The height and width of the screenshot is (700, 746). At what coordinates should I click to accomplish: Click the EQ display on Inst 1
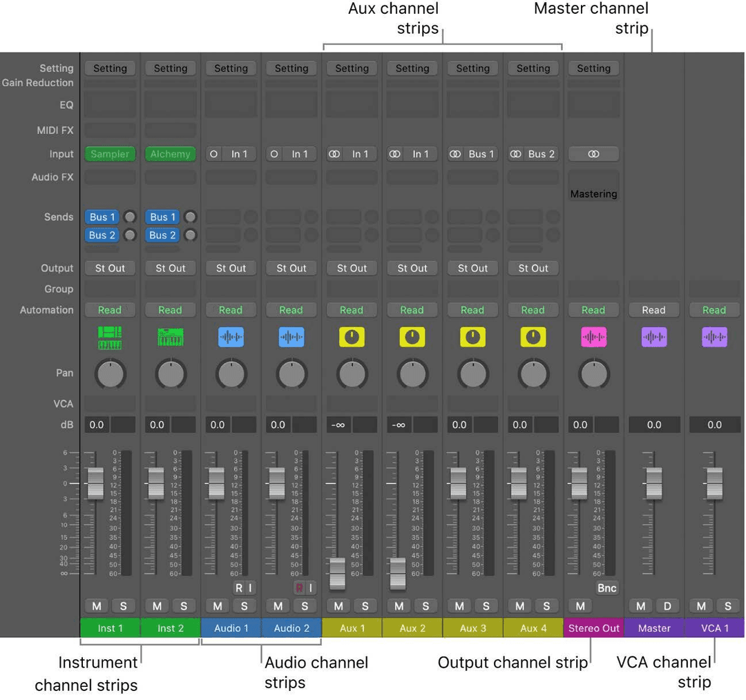(x=110, y=105)
